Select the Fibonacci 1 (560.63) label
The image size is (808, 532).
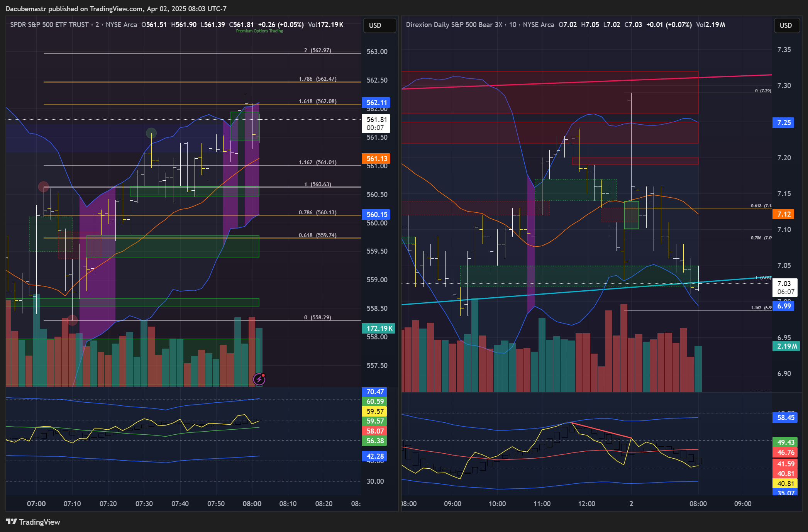tap(317, 184)
